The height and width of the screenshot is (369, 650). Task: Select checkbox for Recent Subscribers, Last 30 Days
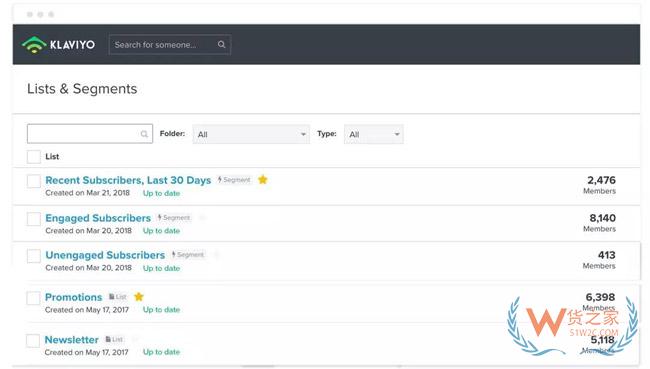(x=34, y=181)
